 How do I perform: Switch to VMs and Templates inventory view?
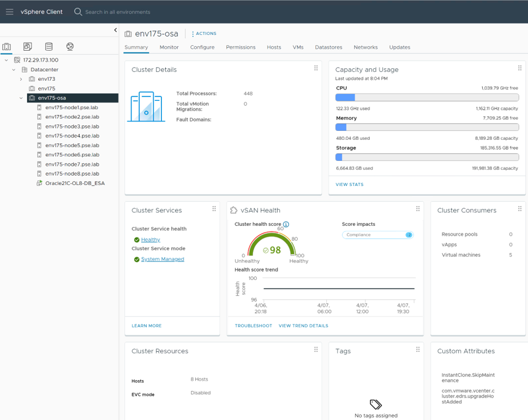[x=27, y=47]
